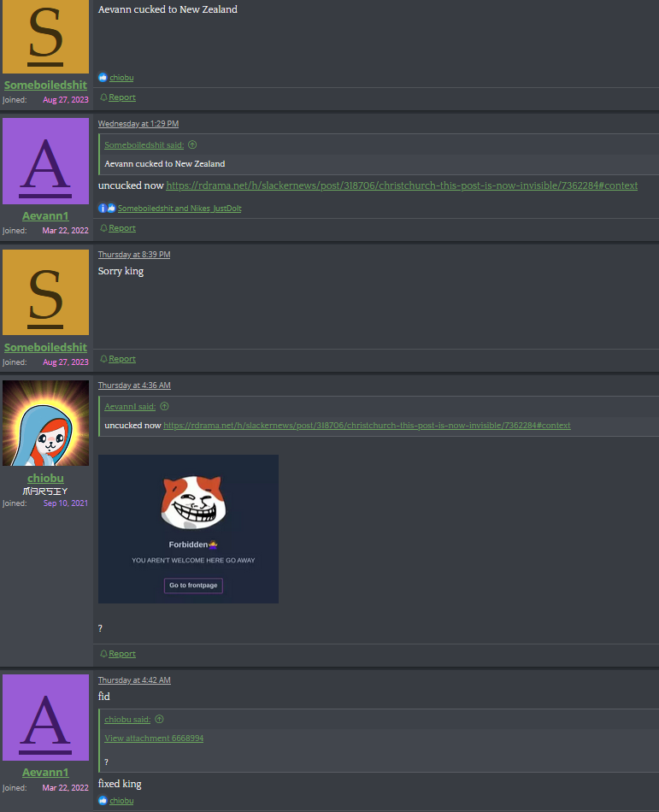Screen dimensions: 659x812
Task: Follow the 'chiobu said:' quote link
Action: click(x=127, y=720)
